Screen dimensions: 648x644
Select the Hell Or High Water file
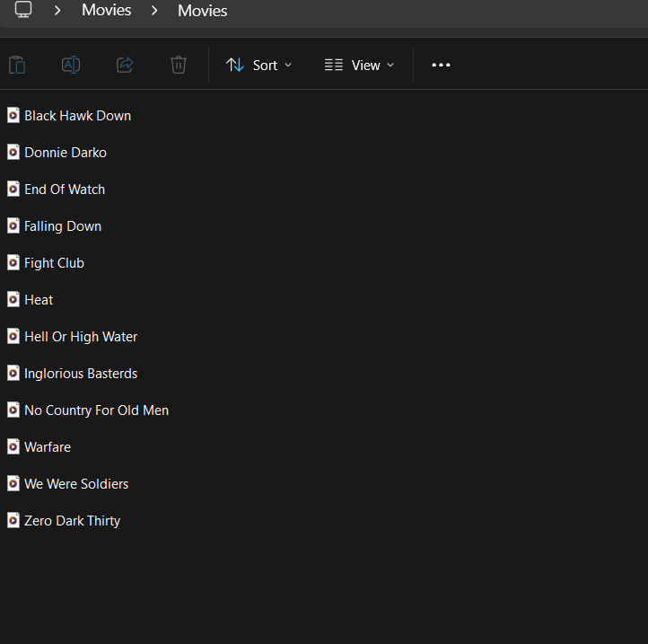tap(73, 337)
